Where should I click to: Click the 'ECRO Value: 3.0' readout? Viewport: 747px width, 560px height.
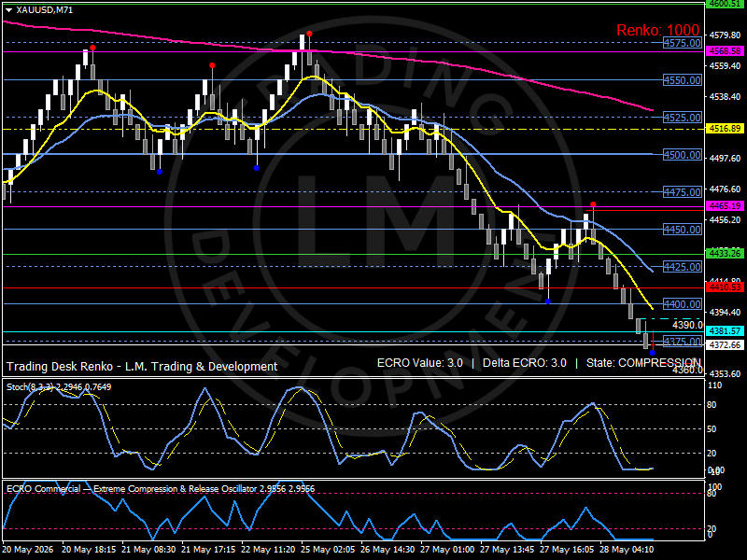[x=419, y=363]
